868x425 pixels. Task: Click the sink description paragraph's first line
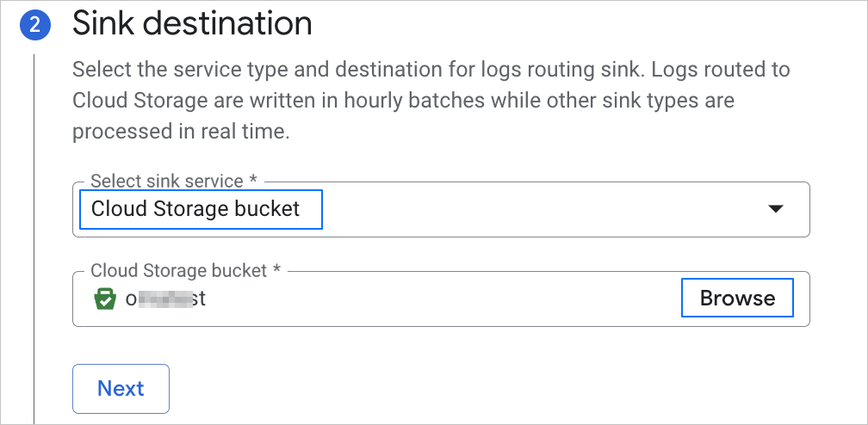(431, 69)
